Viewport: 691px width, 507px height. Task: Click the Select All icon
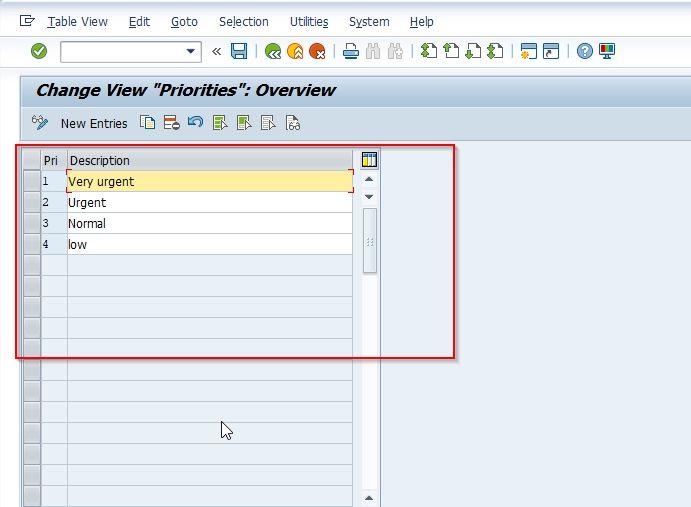click(219, 123)
